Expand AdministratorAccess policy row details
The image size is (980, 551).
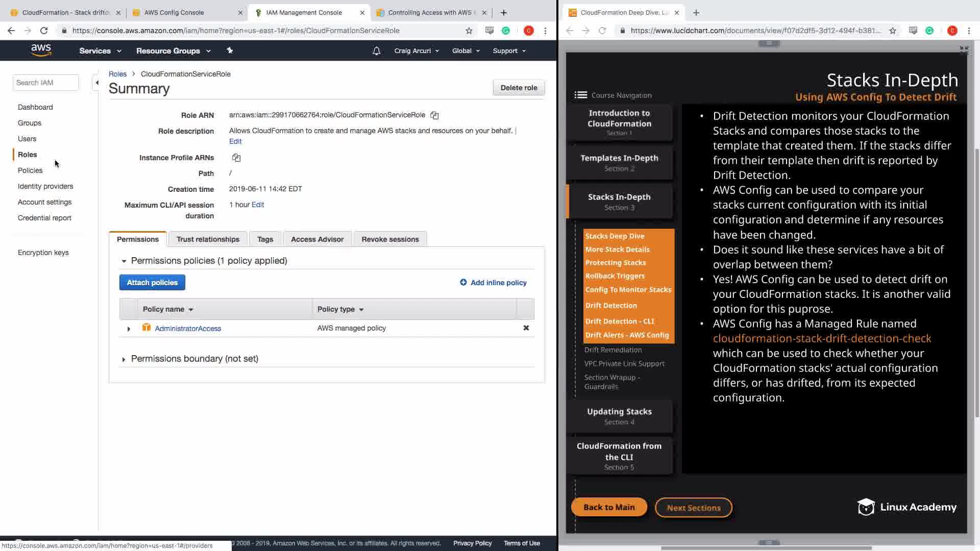point(129,329)
